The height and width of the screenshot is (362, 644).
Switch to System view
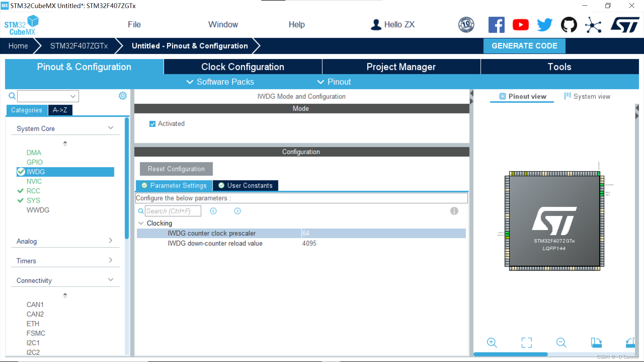click(x=587, y=97)
